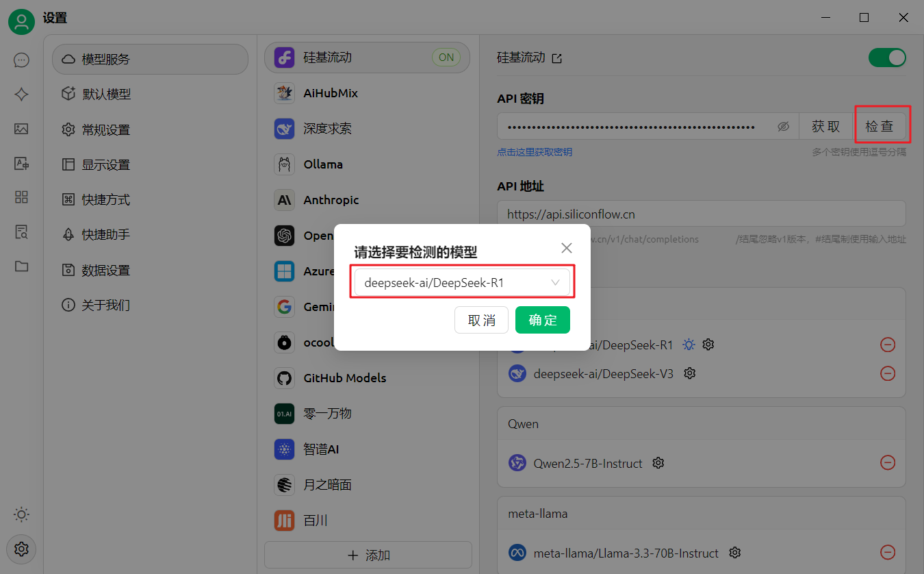924x574 pixels.
Task: Select 默认模型 in settings menu
Action: pos(150,94)
